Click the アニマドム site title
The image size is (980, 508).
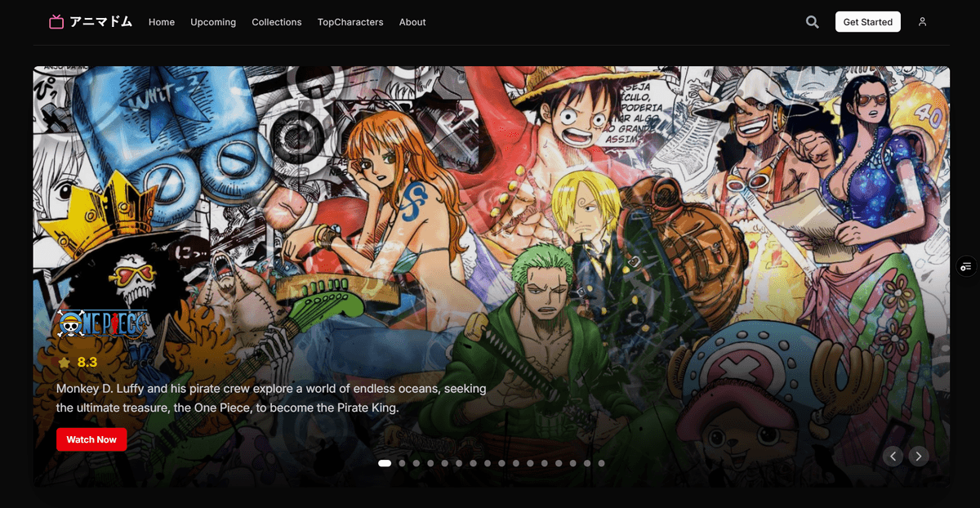point(101,22)
